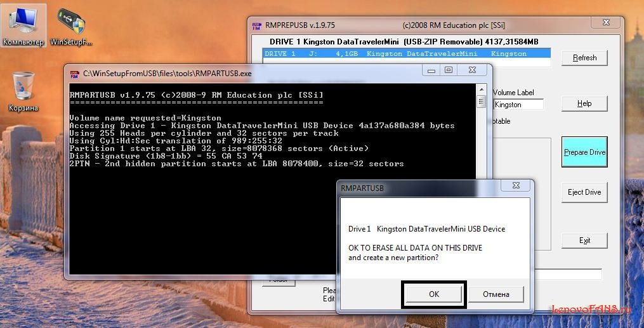Click the Prepare Drive button

(584, 152)
